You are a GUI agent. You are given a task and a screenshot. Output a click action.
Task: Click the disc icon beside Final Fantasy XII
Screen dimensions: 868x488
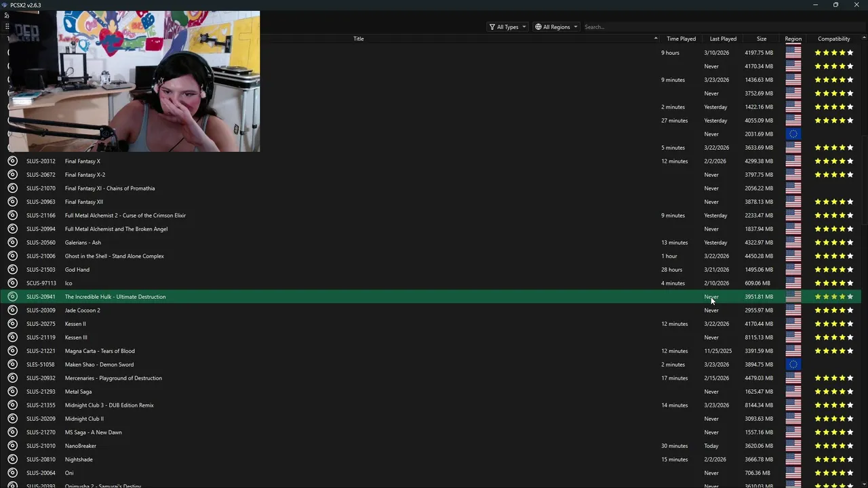[x=12, y=202]
